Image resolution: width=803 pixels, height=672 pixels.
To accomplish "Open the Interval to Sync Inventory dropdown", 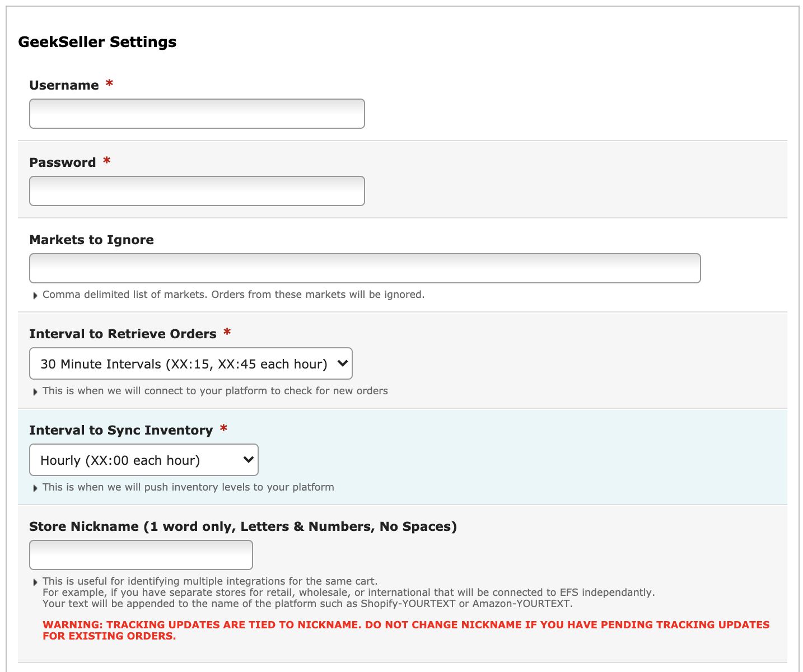I will pyautogui.click(x=144, y=460).
